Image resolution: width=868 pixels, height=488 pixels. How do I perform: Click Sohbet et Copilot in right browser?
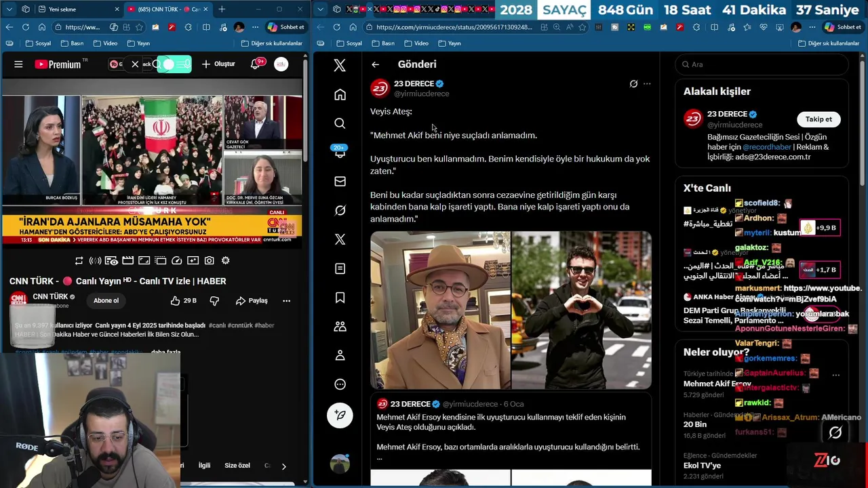coord(842,27)
